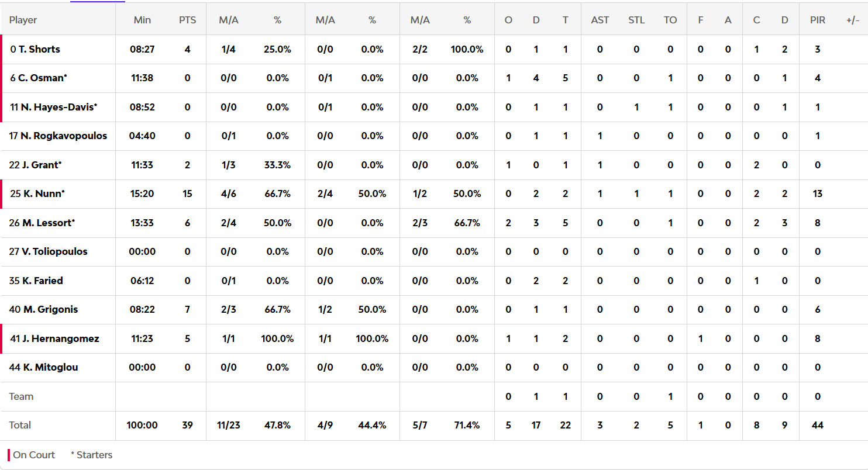The width and height of the screenshot is (868, 470).
Task: Open K. Nunn player profile
Action: tap(44, 193)
